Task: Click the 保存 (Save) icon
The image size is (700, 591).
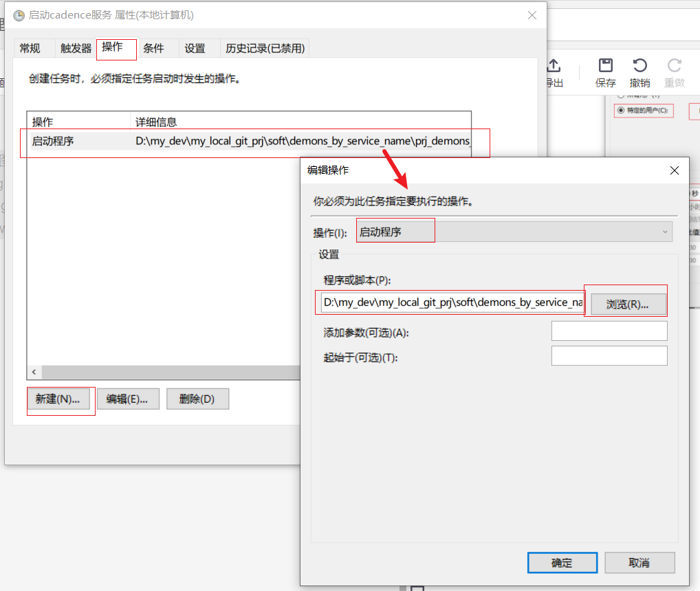Action: [x=604, y=74]
